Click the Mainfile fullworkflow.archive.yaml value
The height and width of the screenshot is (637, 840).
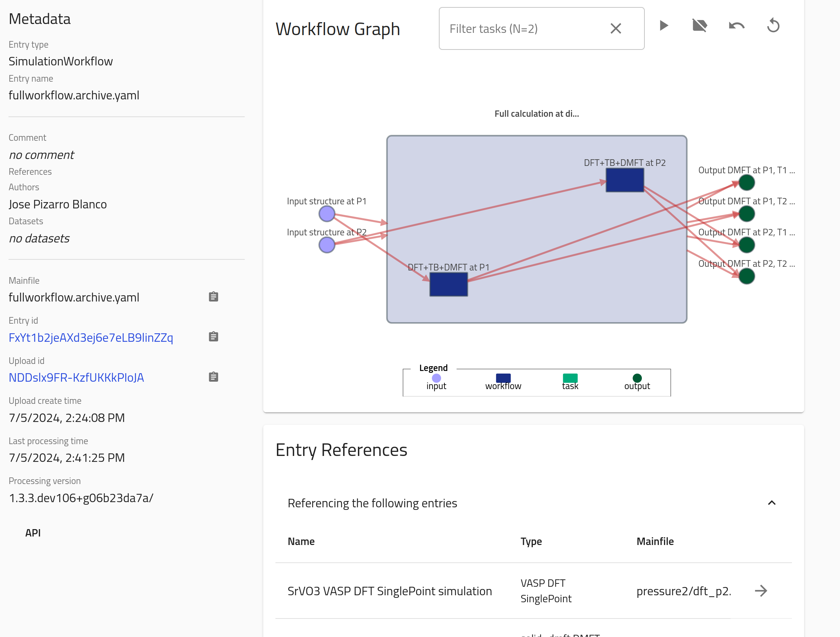pyautogui.click(x=74, y=297)
